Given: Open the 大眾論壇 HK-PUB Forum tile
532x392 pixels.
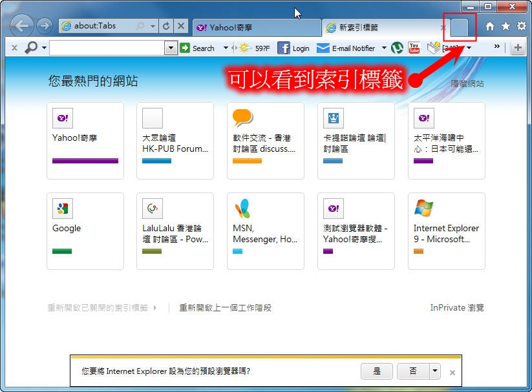Looking at the screenshot, I should pos(175,141).
